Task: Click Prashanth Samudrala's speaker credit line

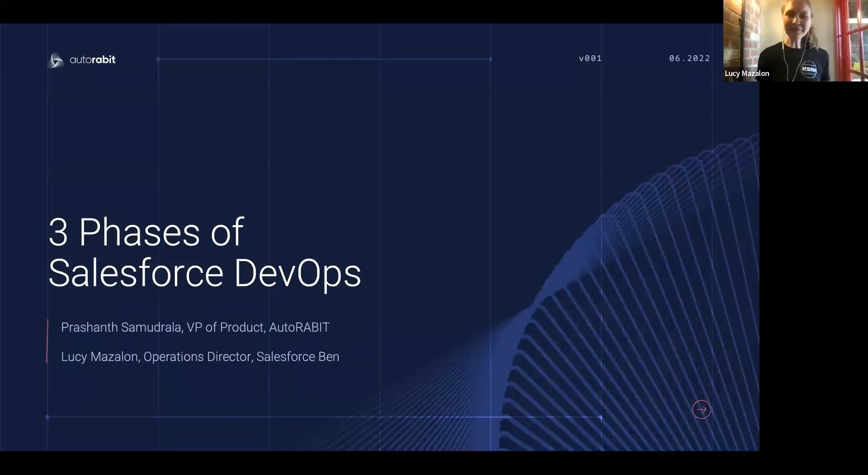Action: [195, 327]
